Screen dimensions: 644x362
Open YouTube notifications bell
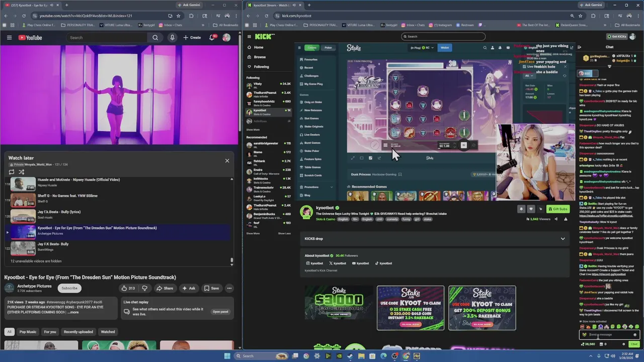tap(212, 38)
